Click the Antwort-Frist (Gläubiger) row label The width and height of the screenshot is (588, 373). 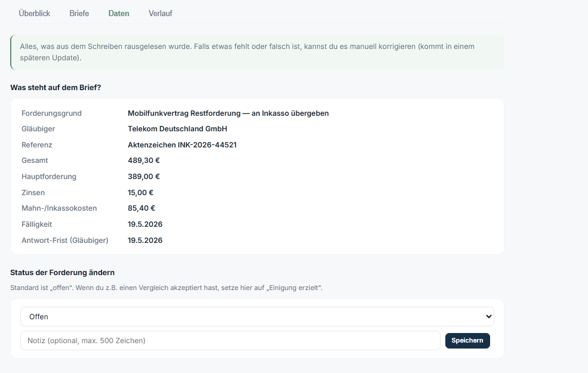(65, 241)
